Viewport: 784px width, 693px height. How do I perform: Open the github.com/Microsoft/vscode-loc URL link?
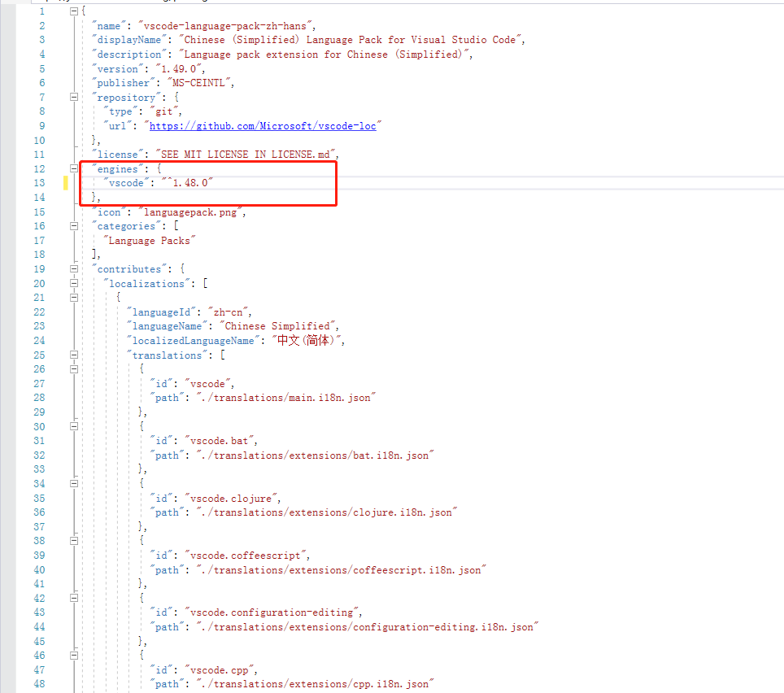[x=263, y=126]
